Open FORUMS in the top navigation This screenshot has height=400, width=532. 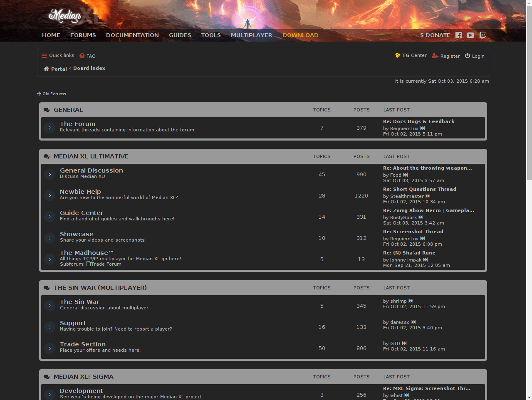click(x=83, y=35)
